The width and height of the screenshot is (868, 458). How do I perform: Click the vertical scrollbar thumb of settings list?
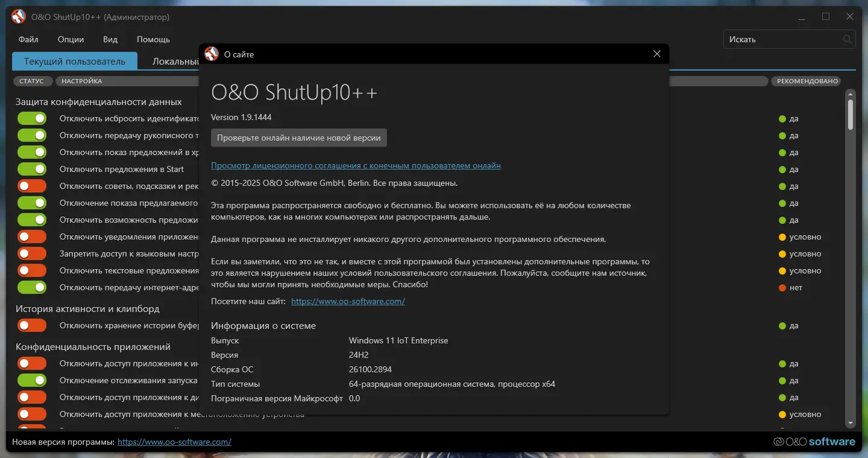[x=851, y=115]
